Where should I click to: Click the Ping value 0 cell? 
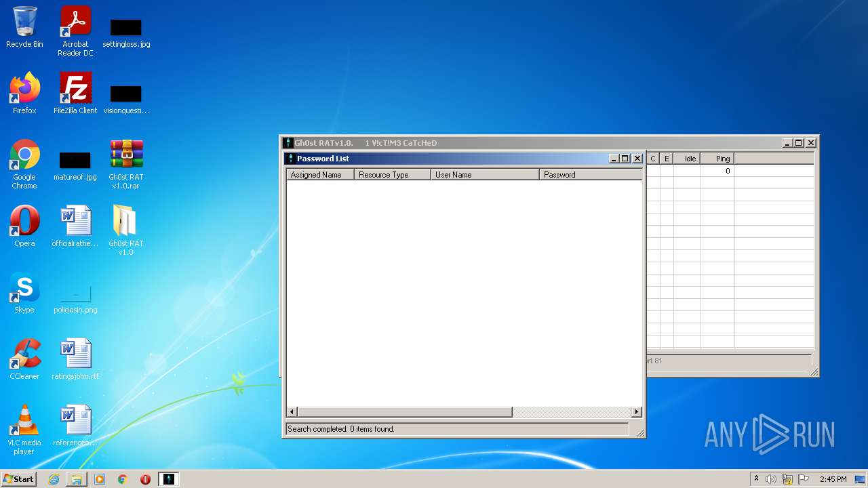coord(717,171)
